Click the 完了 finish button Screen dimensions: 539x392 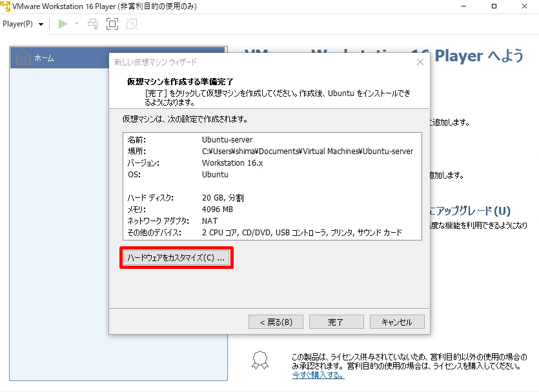click(x=336, y=322)
